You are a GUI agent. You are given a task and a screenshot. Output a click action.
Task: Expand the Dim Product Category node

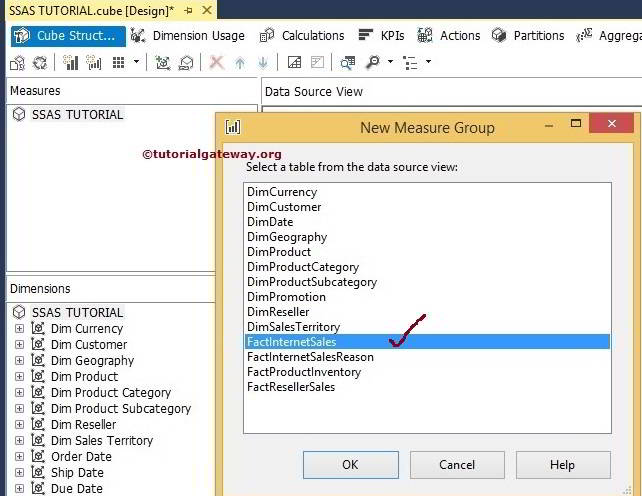19,392
